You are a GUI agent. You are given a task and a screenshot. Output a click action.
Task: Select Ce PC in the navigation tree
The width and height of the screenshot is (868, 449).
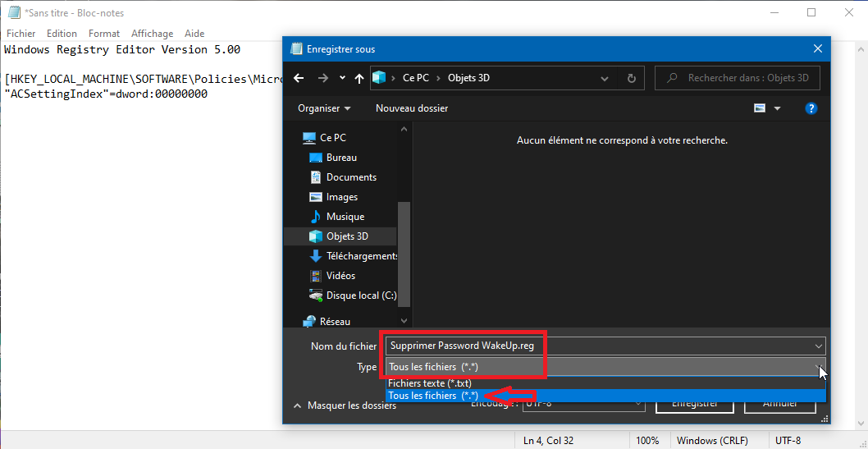coord(333,138)
